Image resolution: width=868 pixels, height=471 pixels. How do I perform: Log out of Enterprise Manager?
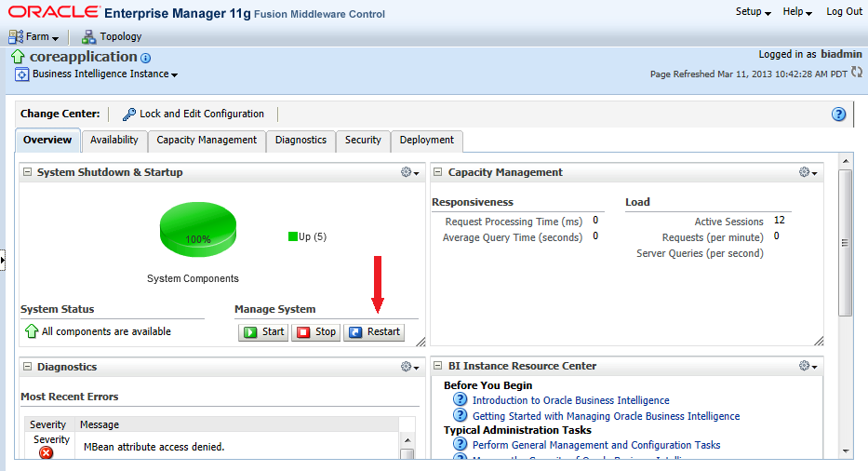tap(844, 12)
